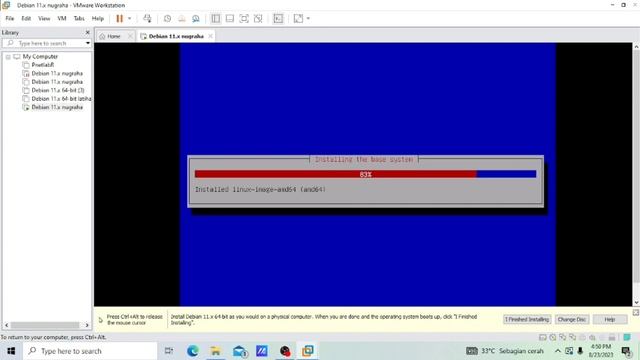Toggle the thumbnail bar view
The height and width of the screenshot is (360, 640).
tap(230, 18)
